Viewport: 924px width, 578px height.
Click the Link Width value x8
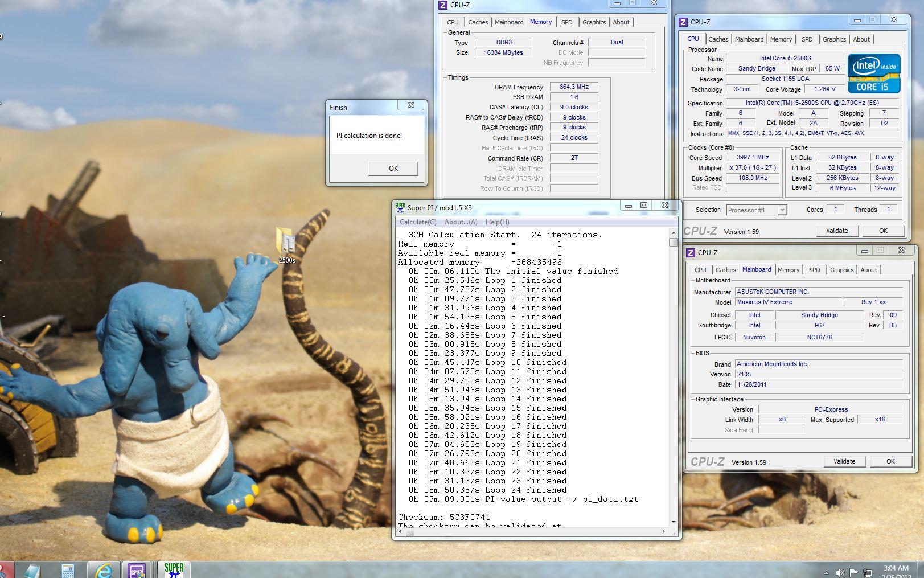782,420
